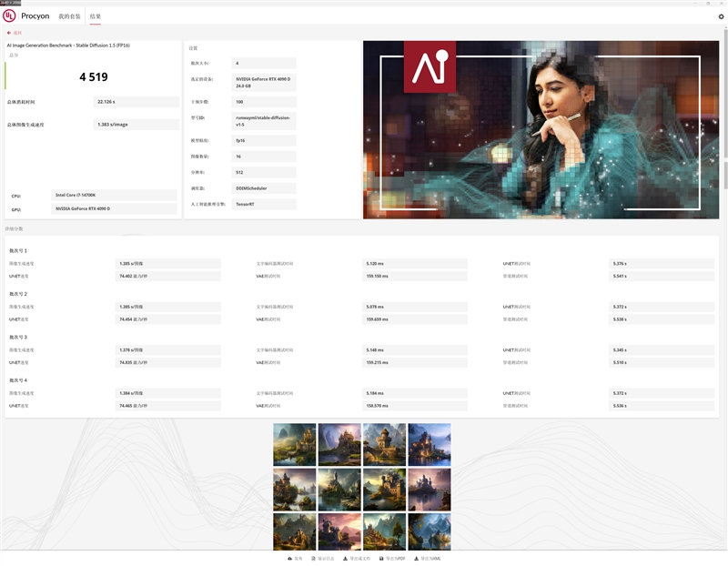Open pink-sky castle thumbnail in bottom row
This screenshot has width=728, height=566.
pyautogui.click(x=339, y=531)
